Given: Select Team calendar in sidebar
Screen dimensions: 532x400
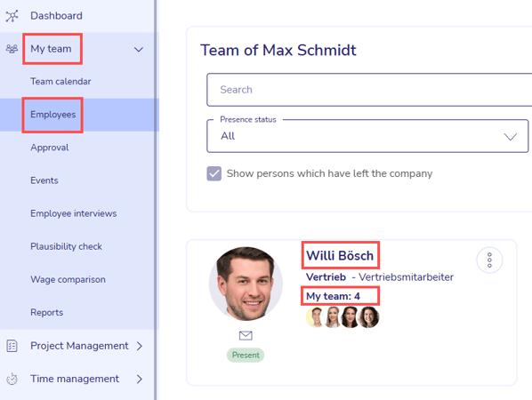Looking at the screenshot, I should [x=60, y=82].
